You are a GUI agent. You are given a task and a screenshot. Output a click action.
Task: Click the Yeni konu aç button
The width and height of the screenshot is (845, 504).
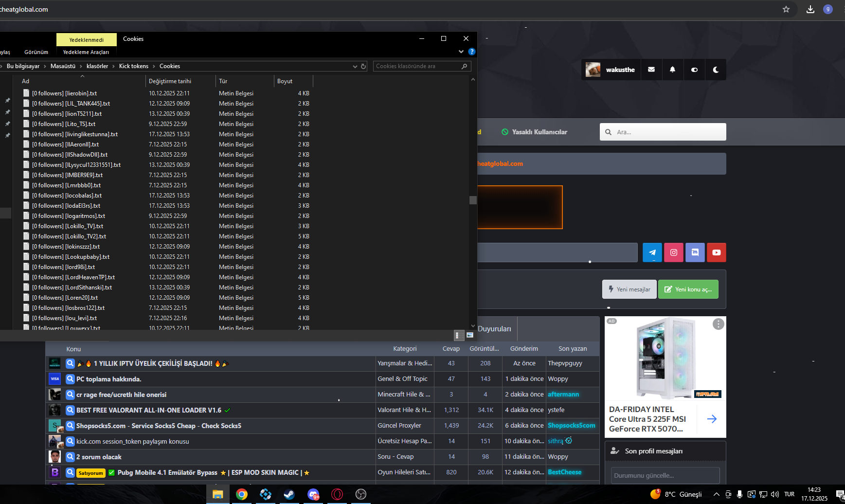click(688, 289)
